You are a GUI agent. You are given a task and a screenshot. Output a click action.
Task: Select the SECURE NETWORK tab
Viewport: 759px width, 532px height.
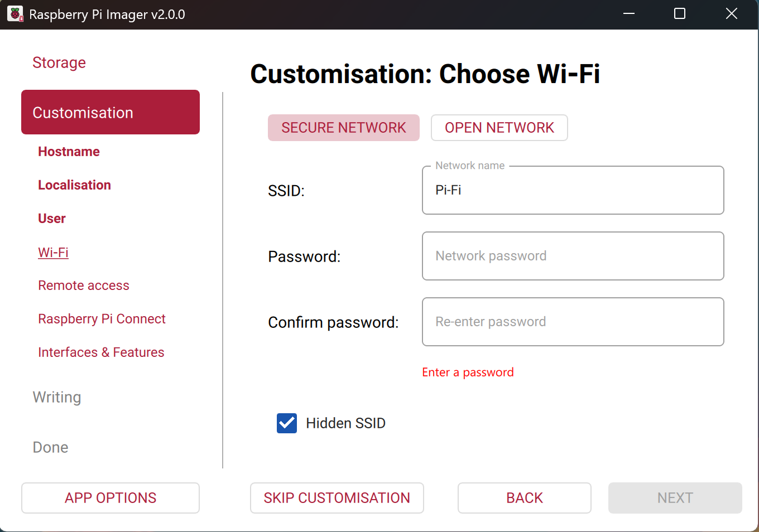tap(343, 128)
